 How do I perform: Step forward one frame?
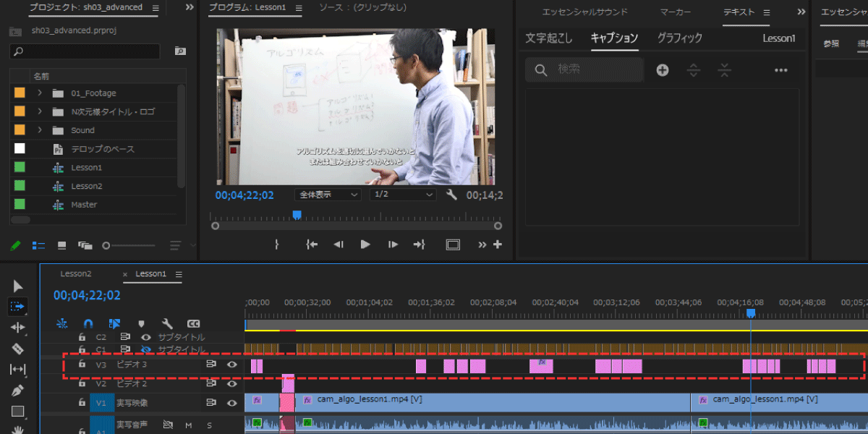click(x=393, y=244)
